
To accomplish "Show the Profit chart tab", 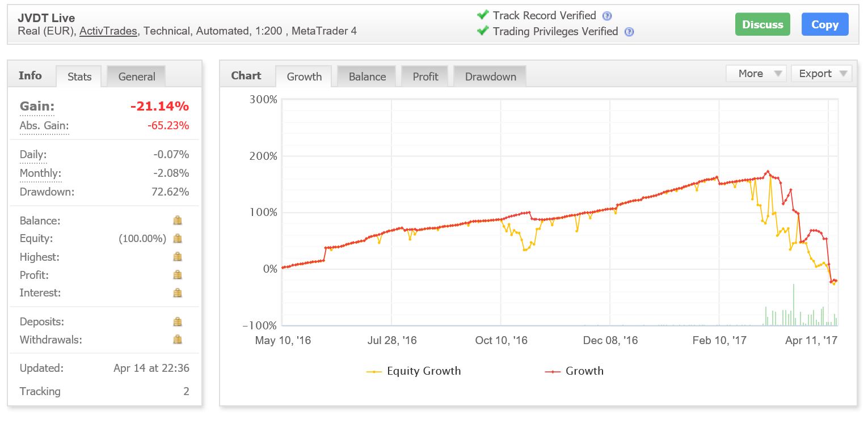I will point(425,77).
